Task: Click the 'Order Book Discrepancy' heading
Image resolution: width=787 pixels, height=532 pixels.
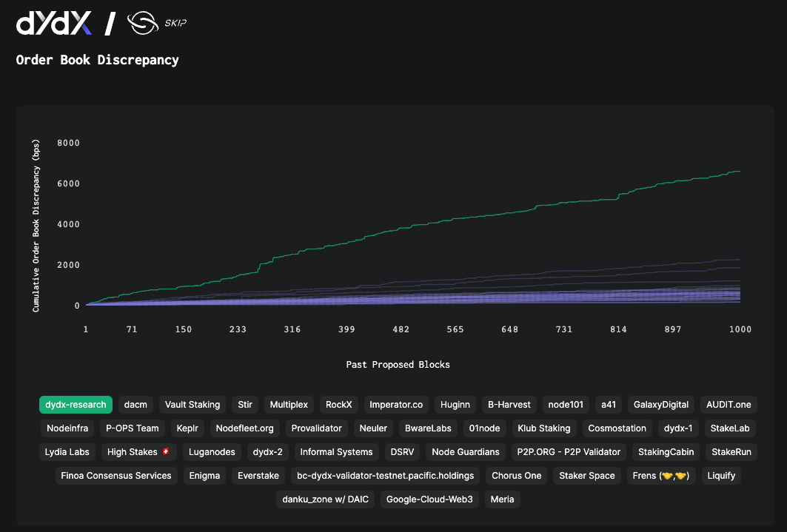Action: 98,60
